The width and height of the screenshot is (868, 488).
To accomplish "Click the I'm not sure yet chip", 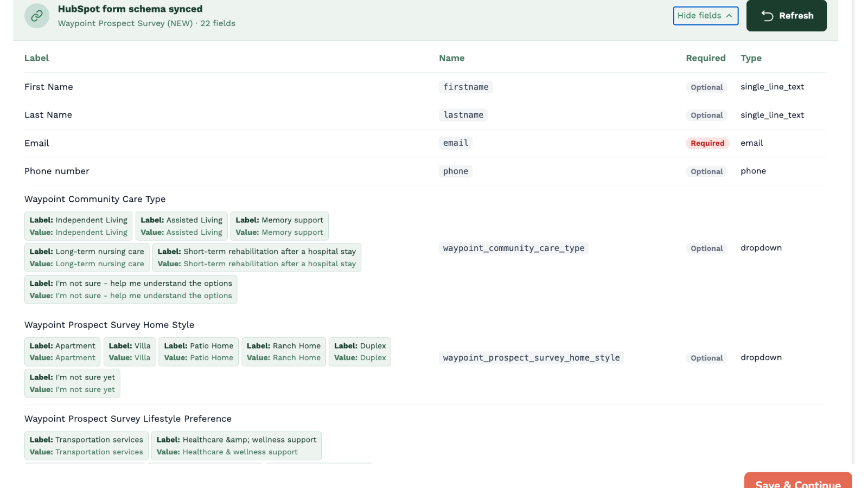I will click(x=72, y=383).
